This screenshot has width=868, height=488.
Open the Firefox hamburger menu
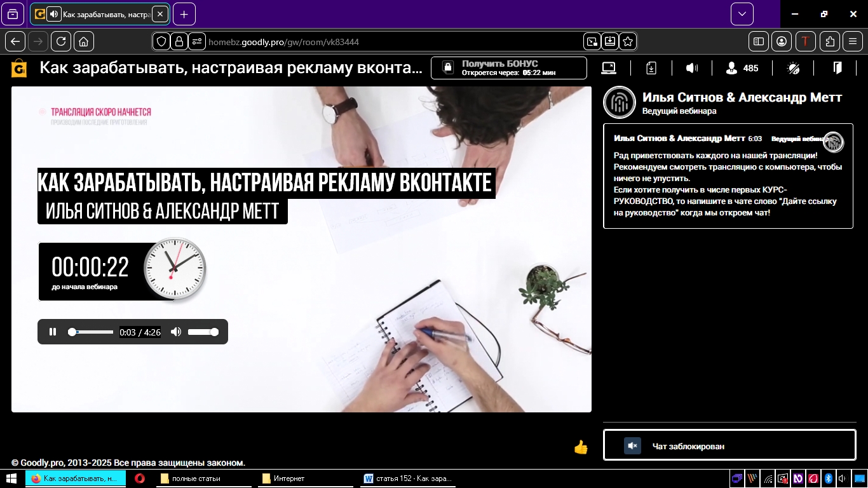[x=852, y=41]
